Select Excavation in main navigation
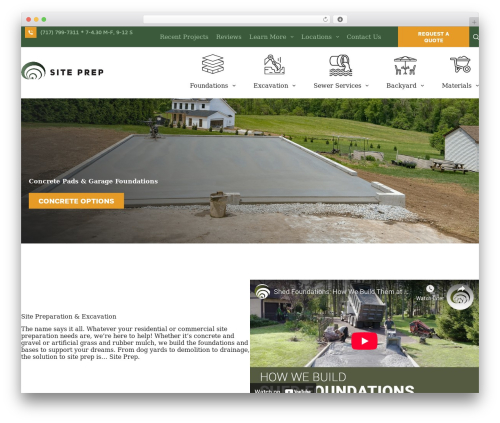Screen dimensions: 500x423 pyautogui.click(x=271, y=86)
